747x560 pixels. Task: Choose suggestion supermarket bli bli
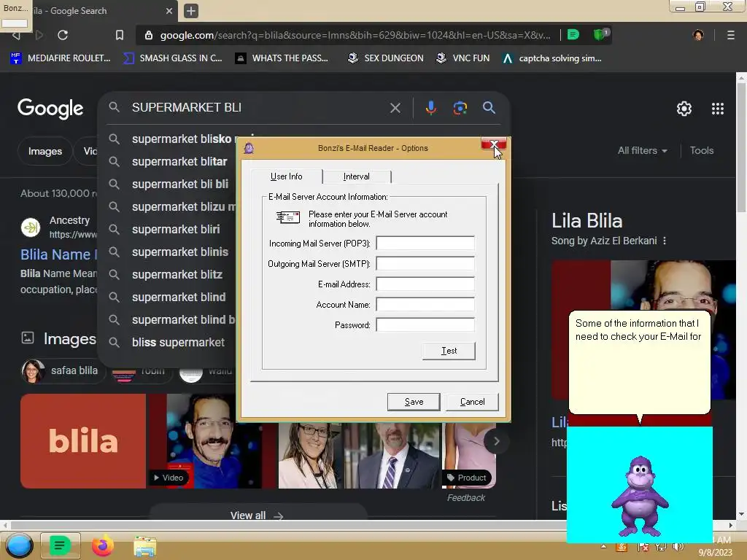[179, 184]
